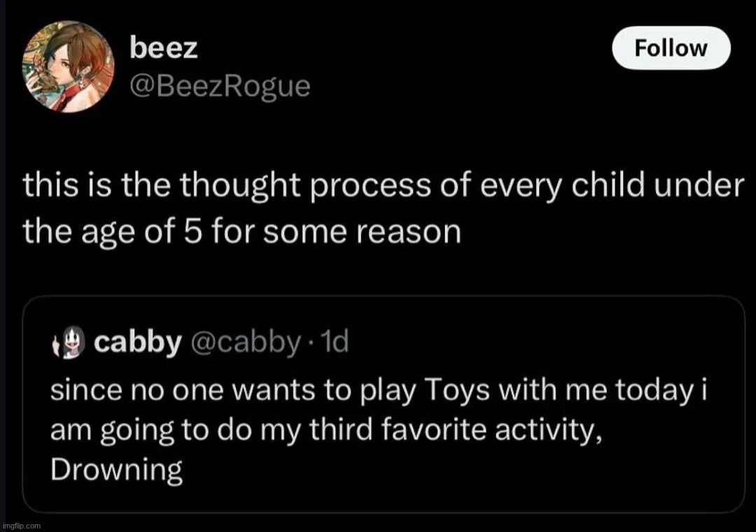The width and height of the screenshot is (756, 532).
Task: Click the imgflip.com watermark
Action: pyautogui.click(x=22, y=524)
